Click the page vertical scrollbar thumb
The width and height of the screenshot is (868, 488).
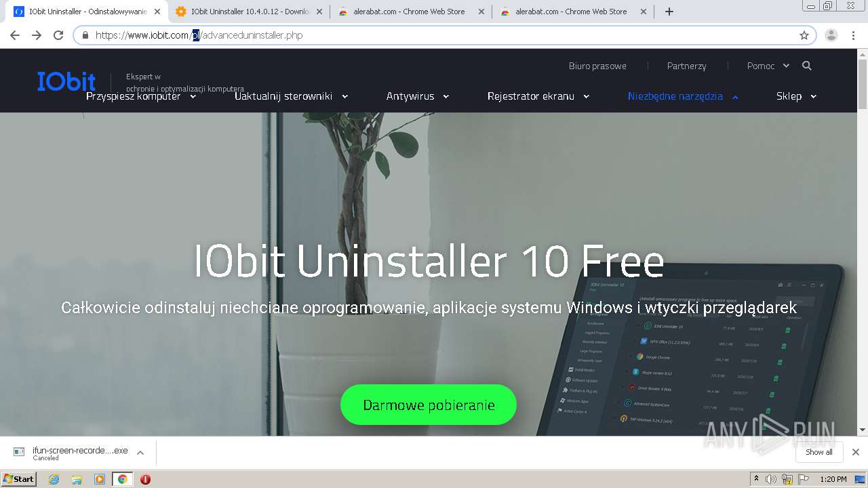863,84
